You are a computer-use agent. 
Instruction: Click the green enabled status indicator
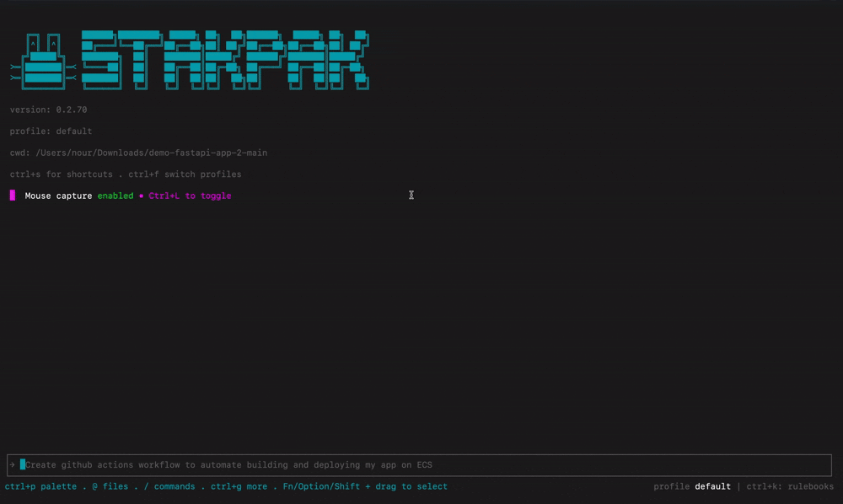[115, 196]
